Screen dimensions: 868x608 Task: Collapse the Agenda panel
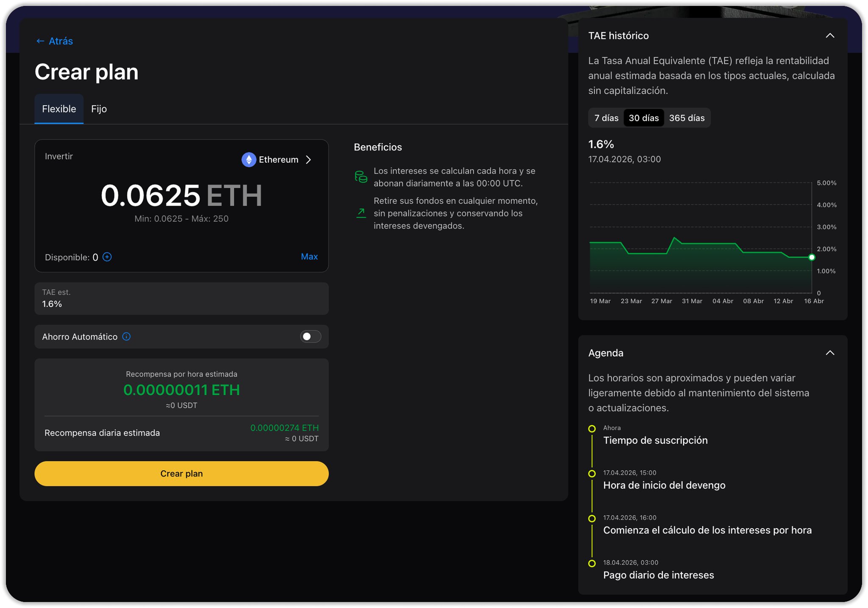coord(830,353)
